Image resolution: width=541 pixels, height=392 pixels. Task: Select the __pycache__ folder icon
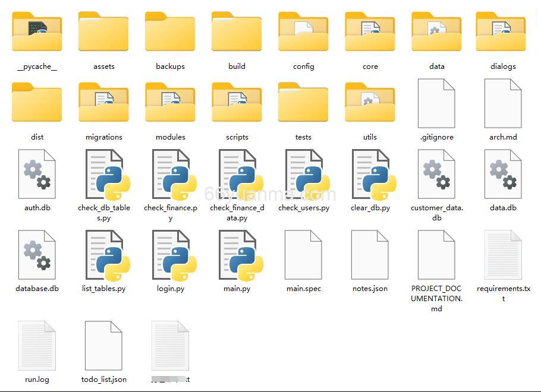tap(37, 33)
